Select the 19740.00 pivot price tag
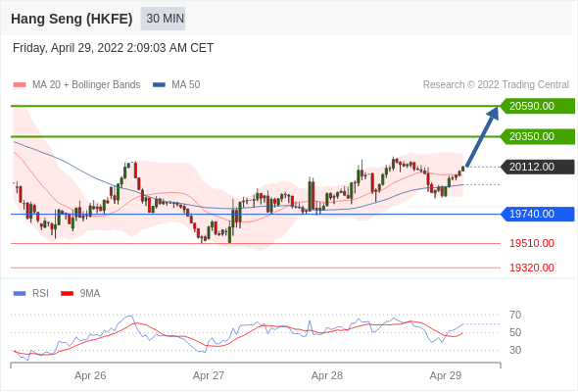Viewport: 578px width, 392px height. tap(538, 214)
